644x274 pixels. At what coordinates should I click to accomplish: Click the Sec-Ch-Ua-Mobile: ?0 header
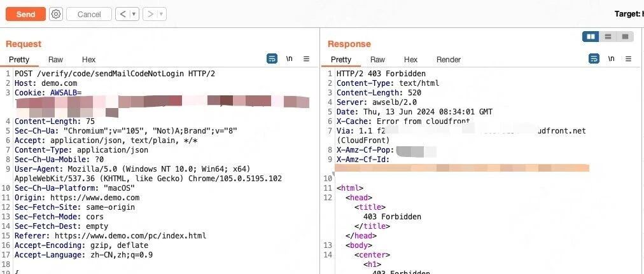point(59,159)
